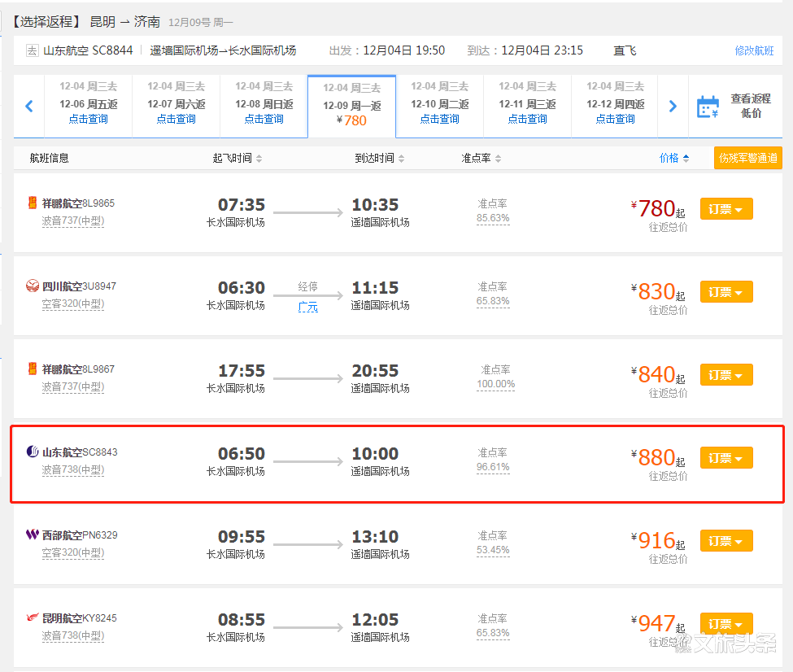Image resolution: width=793 pixels, height=672 pixels.
Task: Sort flights by 准点率
Action: tap(481, 159)
